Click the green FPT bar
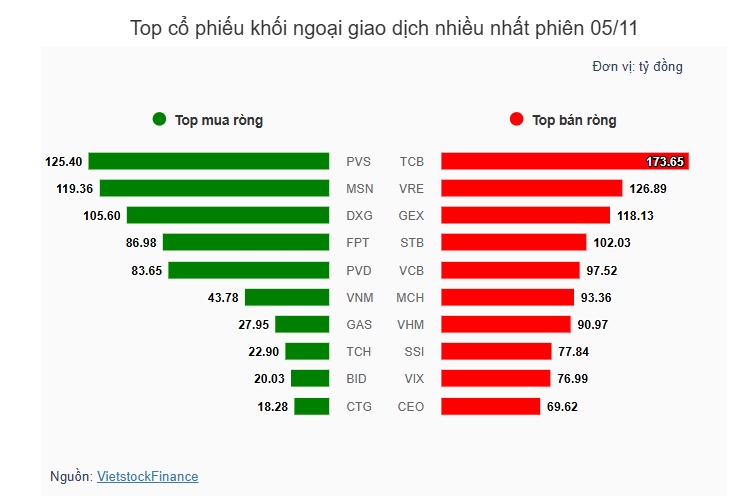Screen dimensions: 750x503 coord(246,242)
